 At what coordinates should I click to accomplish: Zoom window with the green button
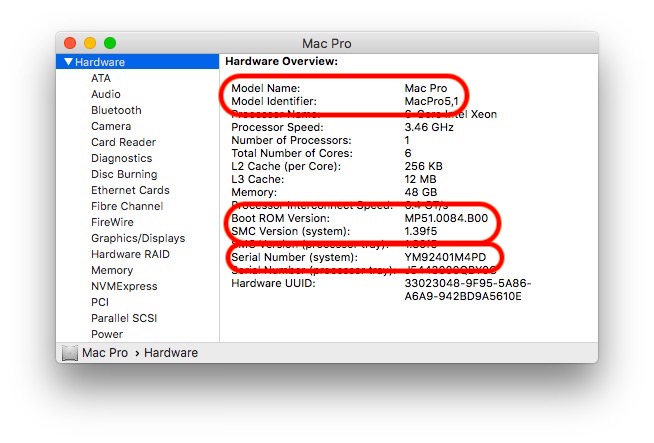(x=110, y=43)
